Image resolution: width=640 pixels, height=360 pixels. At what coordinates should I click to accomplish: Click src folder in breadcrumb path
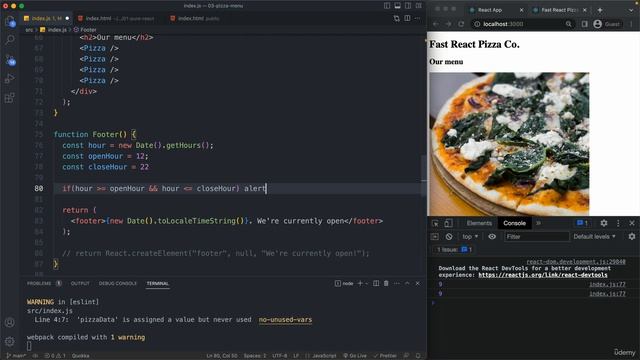(29, 30)
